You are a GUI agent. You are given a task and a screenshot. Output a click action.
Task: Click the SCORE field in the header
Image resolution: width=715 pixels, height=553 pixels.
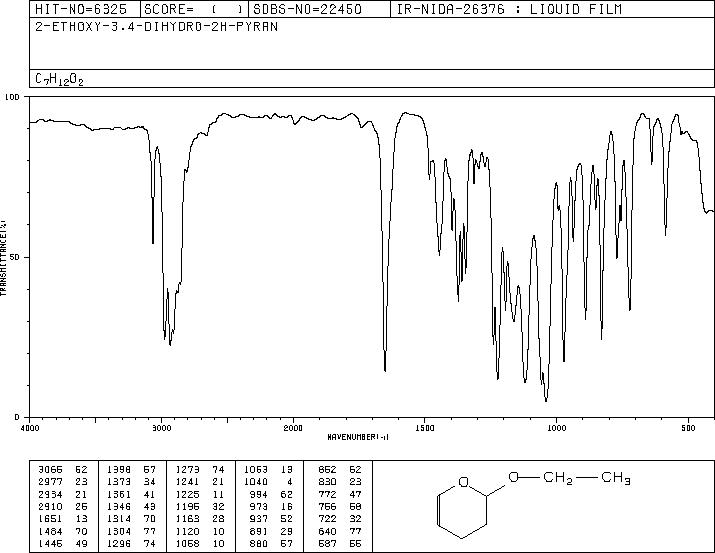(194, 9)
